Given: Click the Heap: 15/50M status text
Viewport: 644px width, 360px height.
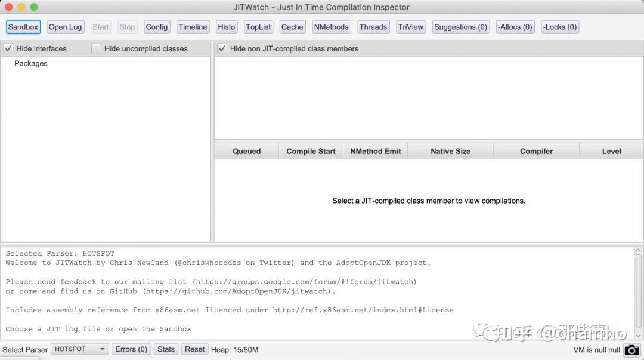Looking at the screenshot, I should coord(234,350).
